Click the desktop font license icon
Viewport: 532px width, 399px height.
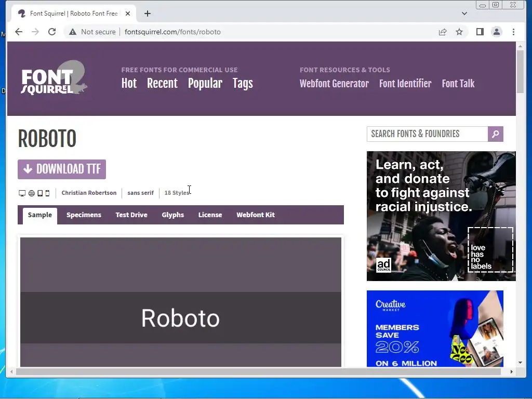22,193
